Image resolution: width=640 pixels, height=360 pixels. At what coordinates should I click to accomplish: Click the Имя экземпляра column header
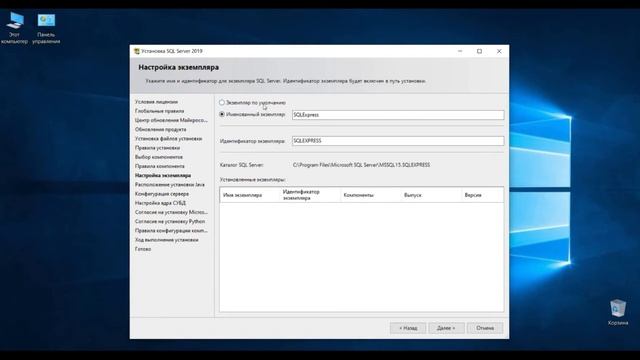coord(250,195)
